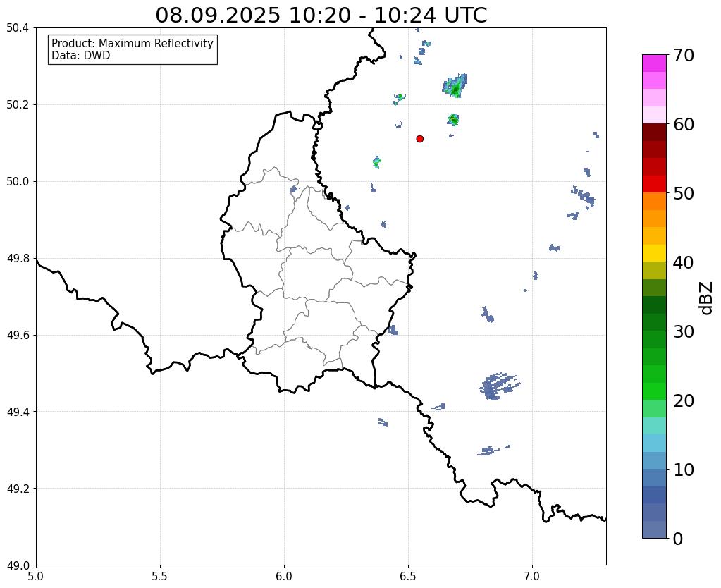Click the colorbar tick label 30
Viewport: 721px width, 588px height.
[x=684, y=331]
